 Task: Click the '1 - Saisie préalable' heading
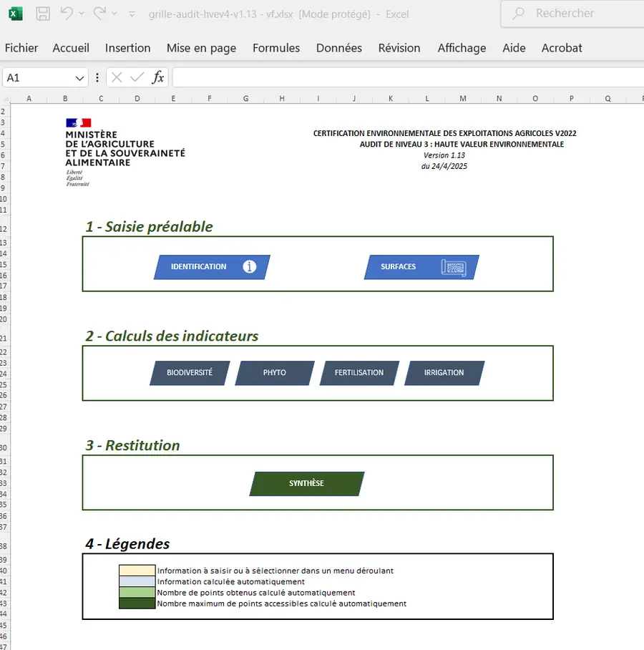(x=149, y=227)
